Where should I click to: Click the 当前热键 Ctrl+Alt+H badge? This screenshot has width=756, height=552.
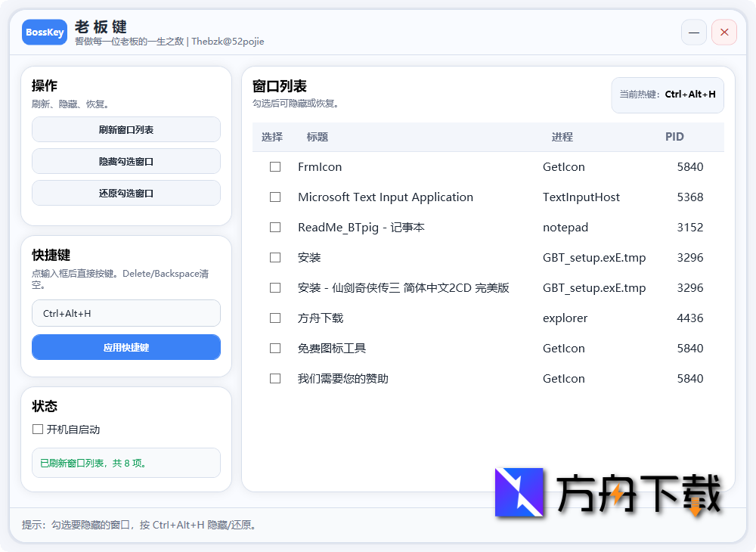coord(667,95)
